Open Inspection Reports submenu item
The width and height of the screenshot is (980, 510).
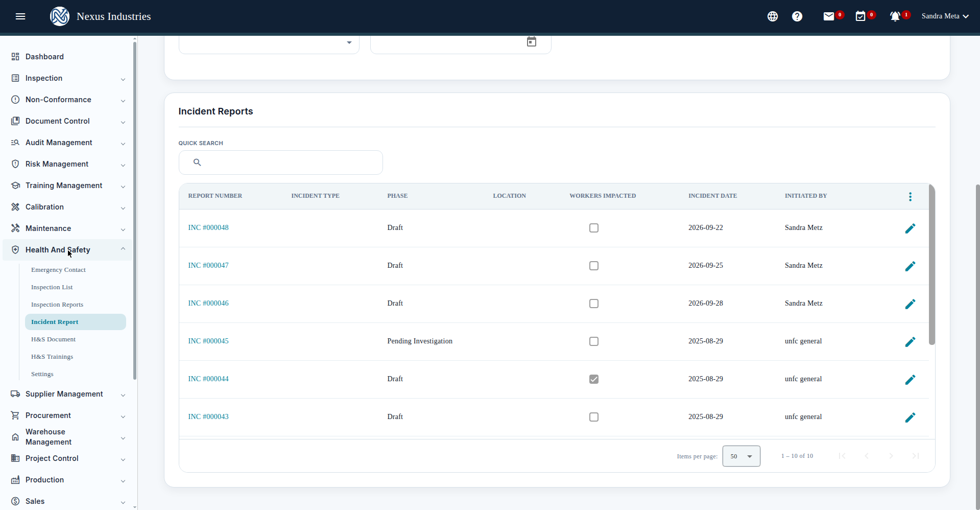(x=57, y=305)
